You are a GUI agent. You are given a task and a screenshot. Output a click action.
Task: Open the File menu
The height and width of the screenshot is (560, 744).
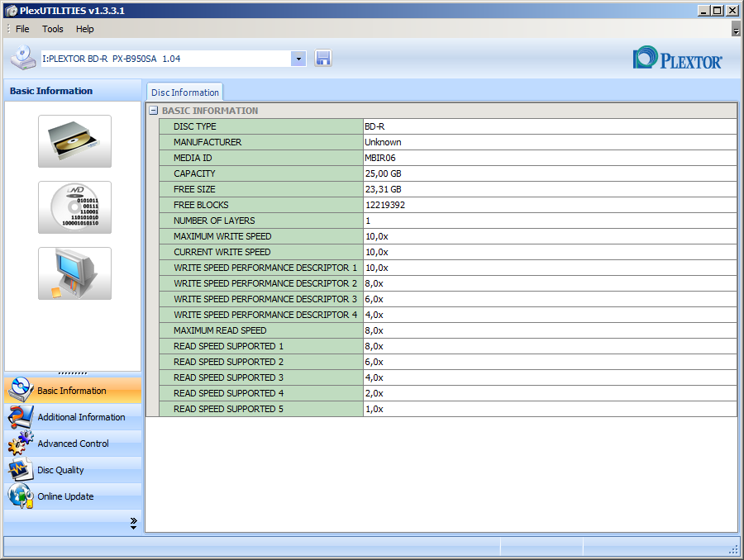point(22,29)
